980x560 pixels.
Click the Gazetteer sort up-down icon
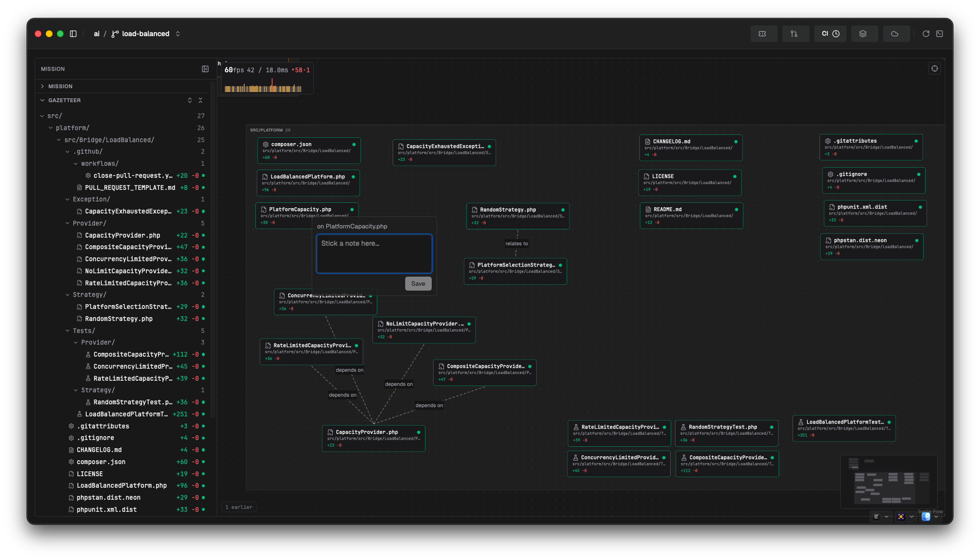190,100
